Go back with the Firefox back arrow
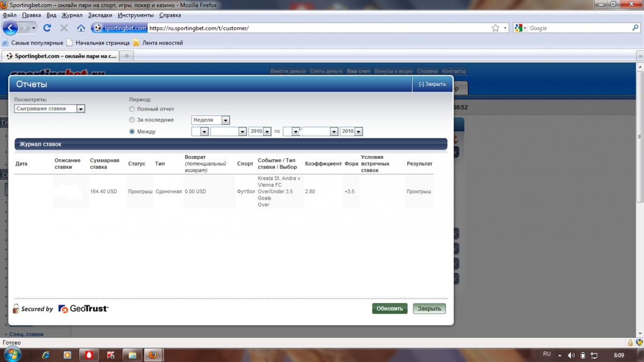 point(11,28)
